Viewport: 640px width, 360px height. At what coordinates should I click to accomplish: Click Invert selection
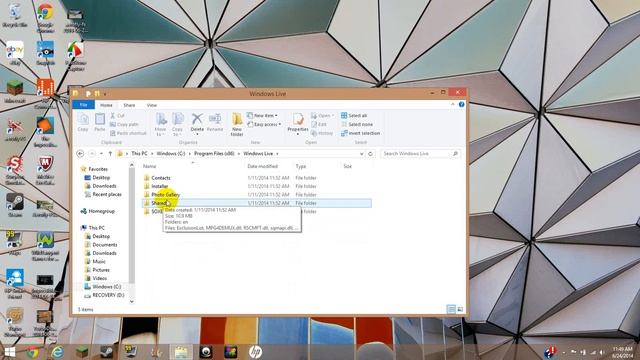(360, 133)
